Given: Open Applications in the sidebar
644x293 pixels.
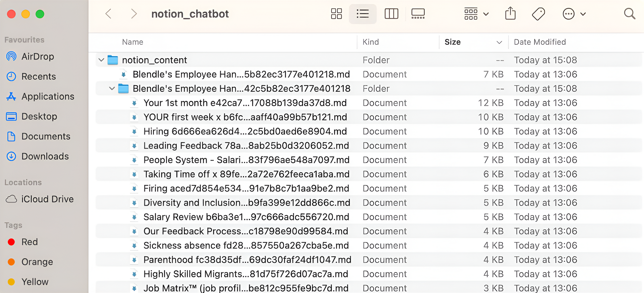Looking at the screenshot, I should pos(47,96).
